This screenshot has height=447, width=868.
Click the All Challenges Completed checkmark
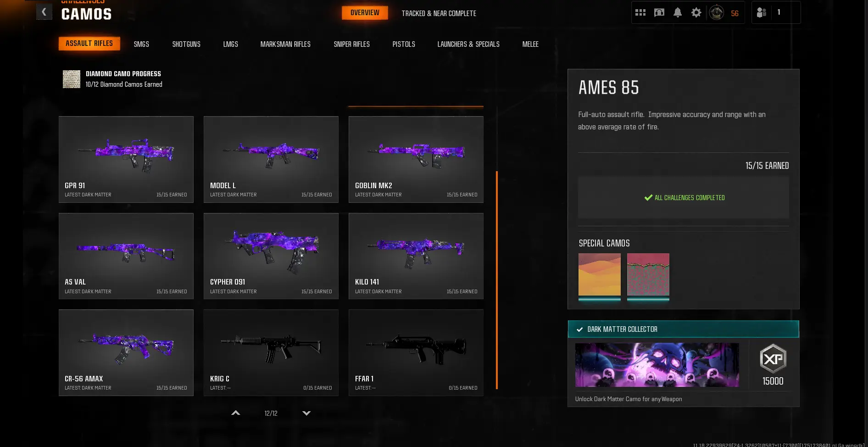[x=648, y=198]
